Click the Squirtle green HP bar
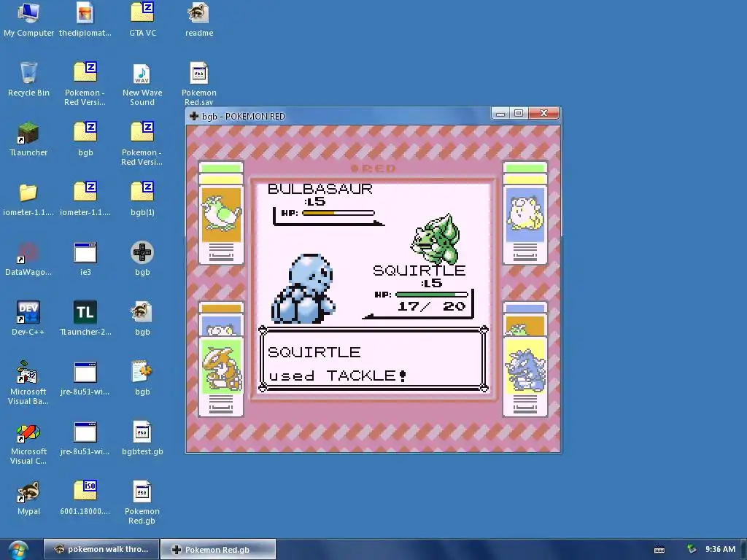 coord(432,295)
